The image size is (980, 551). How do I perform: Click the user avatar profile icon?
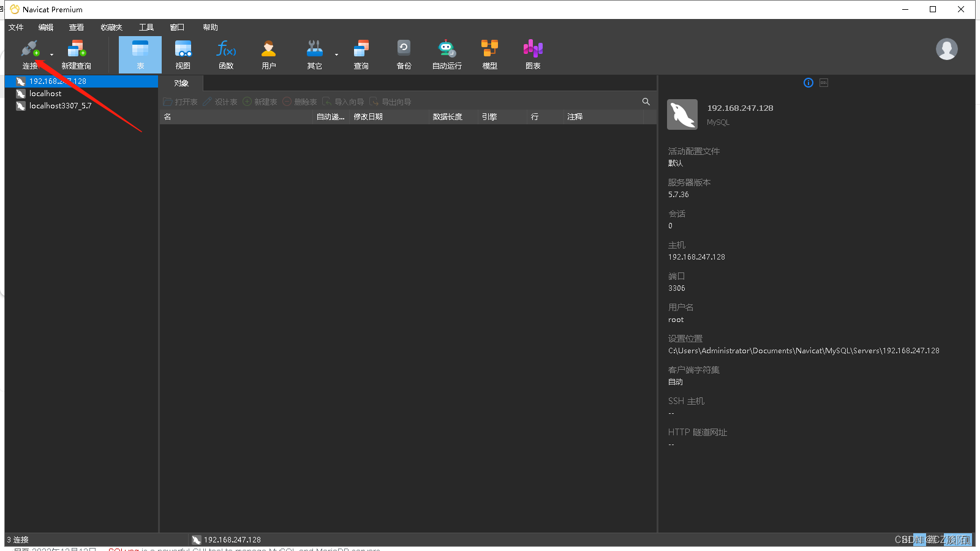(x=947, y=49)
